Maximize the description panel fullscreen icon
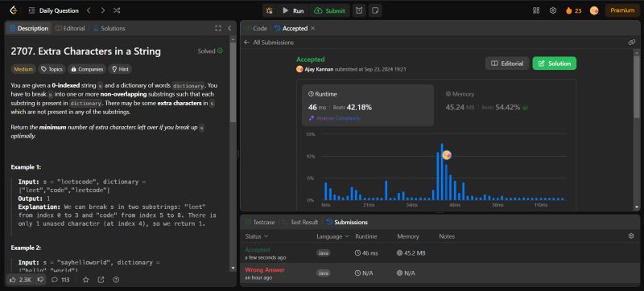This screenshot has width=644, height=291. coord(218,28)
